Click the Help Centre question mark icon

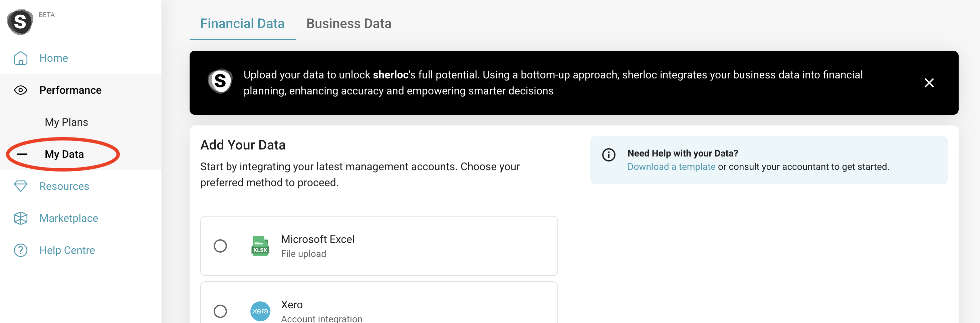tap(21, 250)
